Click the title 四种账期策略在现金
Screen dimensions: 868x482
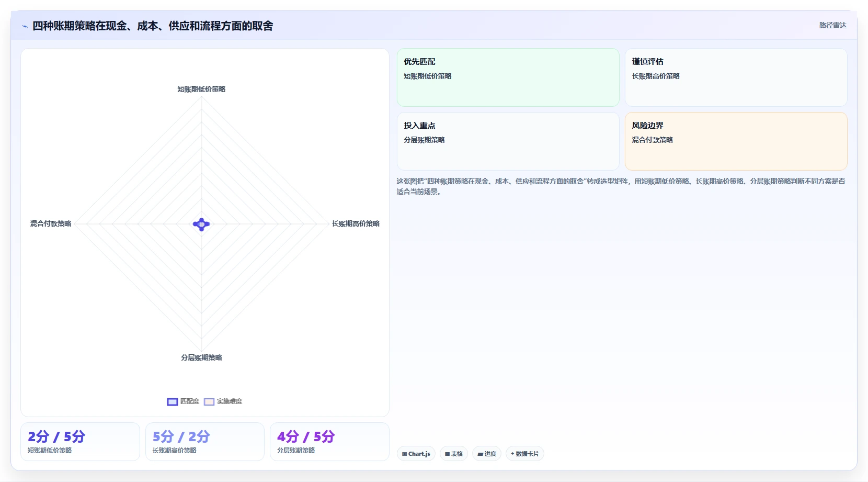[x=153, y=26]
